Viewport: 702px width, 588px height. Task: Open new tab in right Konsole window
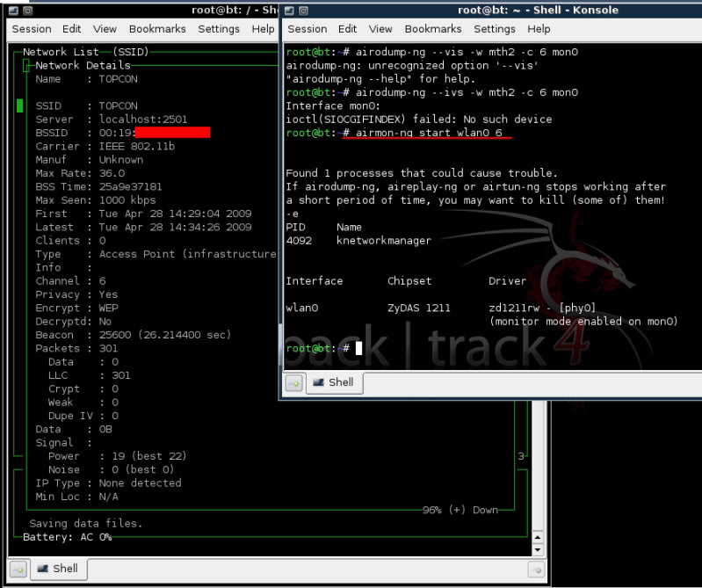(294, 382)
